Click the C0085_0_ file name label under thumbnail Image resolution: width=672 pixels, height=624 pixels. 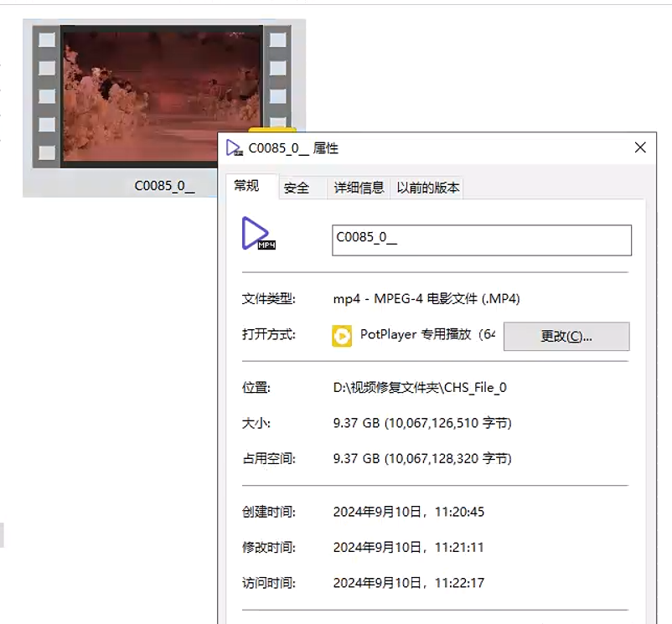click(164, 186)
